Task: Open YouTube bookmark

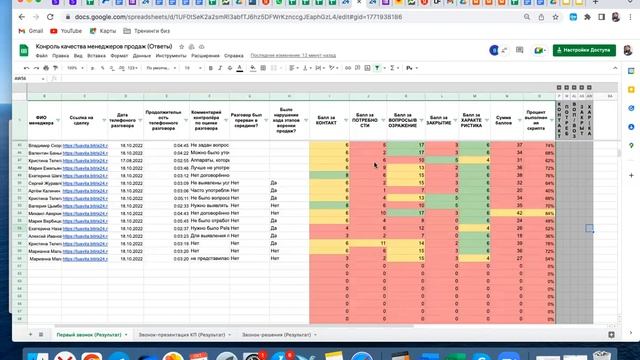Action: point(66,31)
